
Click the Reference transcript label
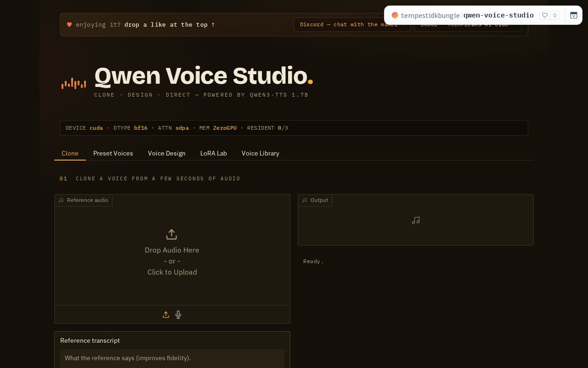tap(90, 340)
